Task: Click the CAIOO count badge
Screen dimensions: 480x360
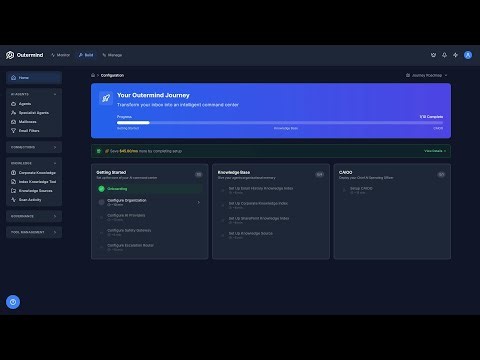Action: (x=441, y=174)
